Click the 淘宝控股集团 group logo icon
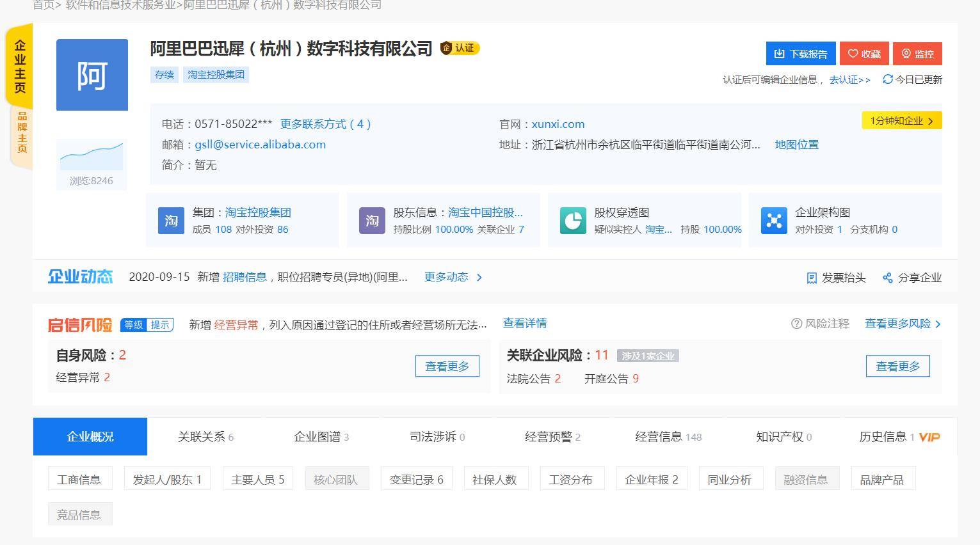This screenshot has height=545, width=980. pyautogui.click(x=171, y=221)
